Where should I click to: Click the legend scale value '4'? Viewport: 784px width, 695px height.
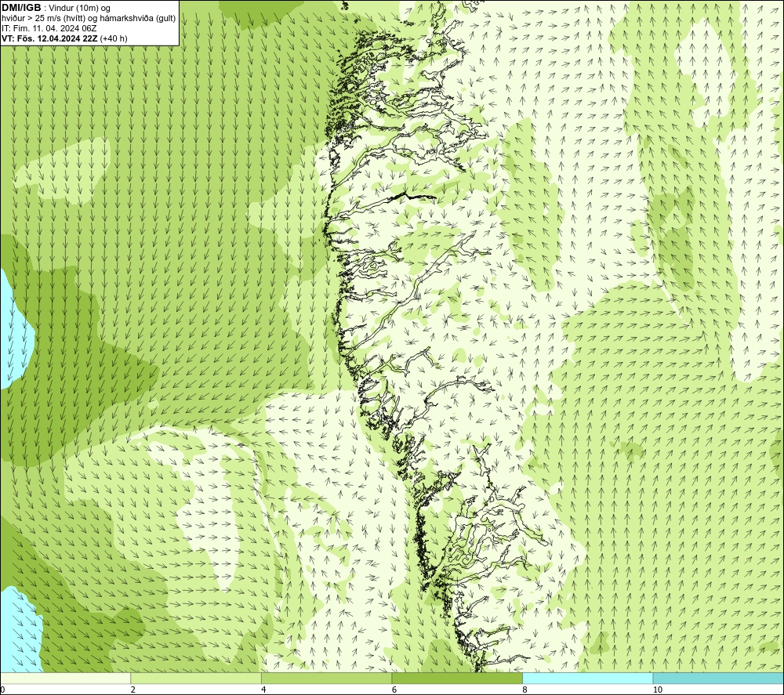[x=263, y=690]
